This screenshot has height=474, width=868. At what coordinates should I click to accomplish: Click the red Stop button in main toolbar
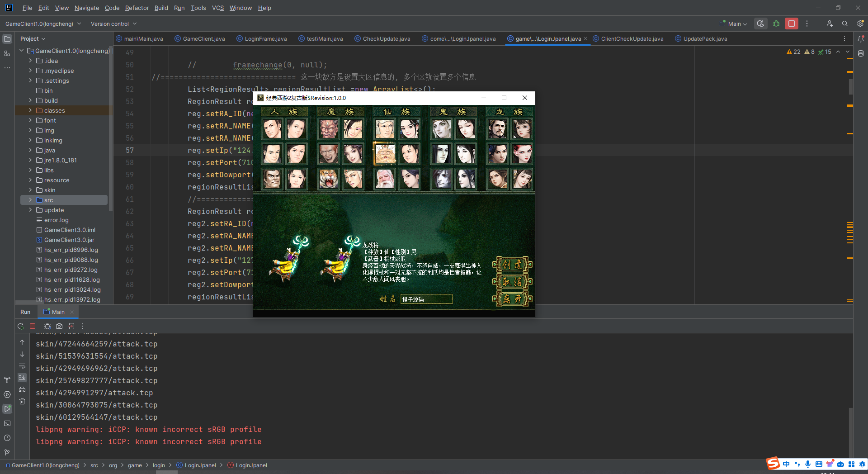coord(791,24)
